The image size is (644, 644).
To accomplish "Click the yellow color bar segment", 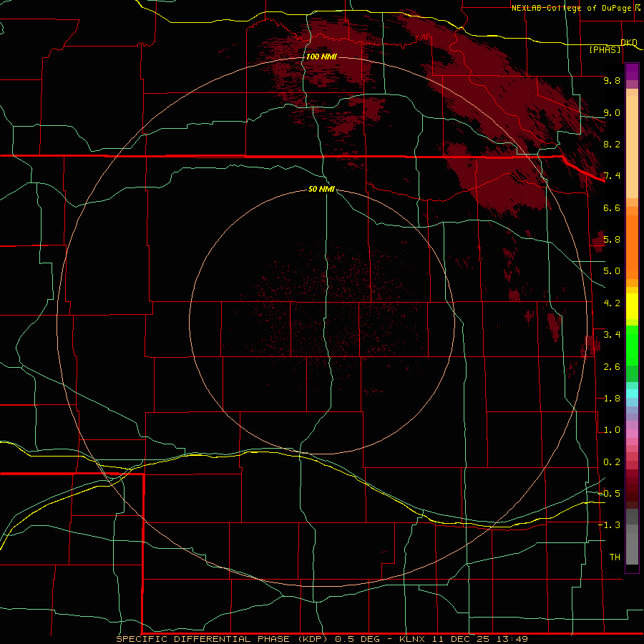I will tap(632, 306).
